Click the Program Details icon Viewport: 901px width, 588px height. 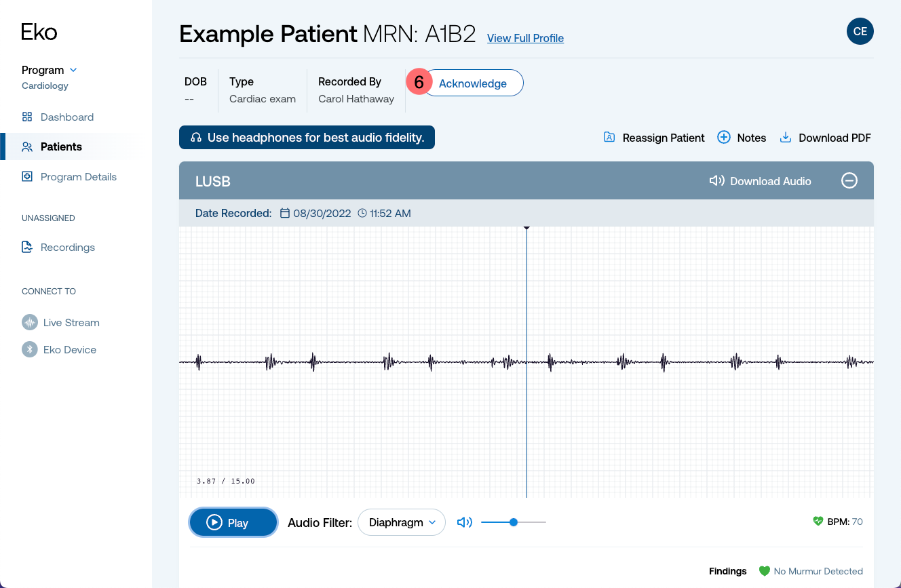tap(27, 176)
